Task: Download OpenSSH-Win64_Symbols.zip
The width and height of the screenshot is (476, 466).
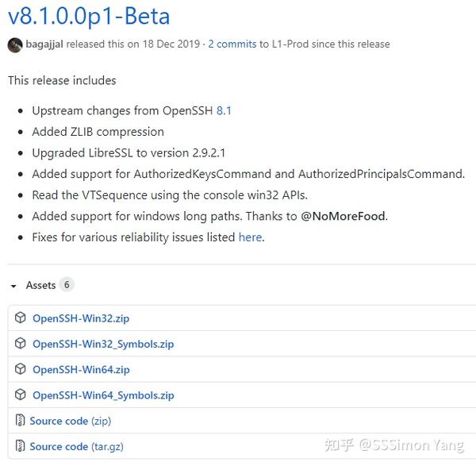Action: click(103, 395)
